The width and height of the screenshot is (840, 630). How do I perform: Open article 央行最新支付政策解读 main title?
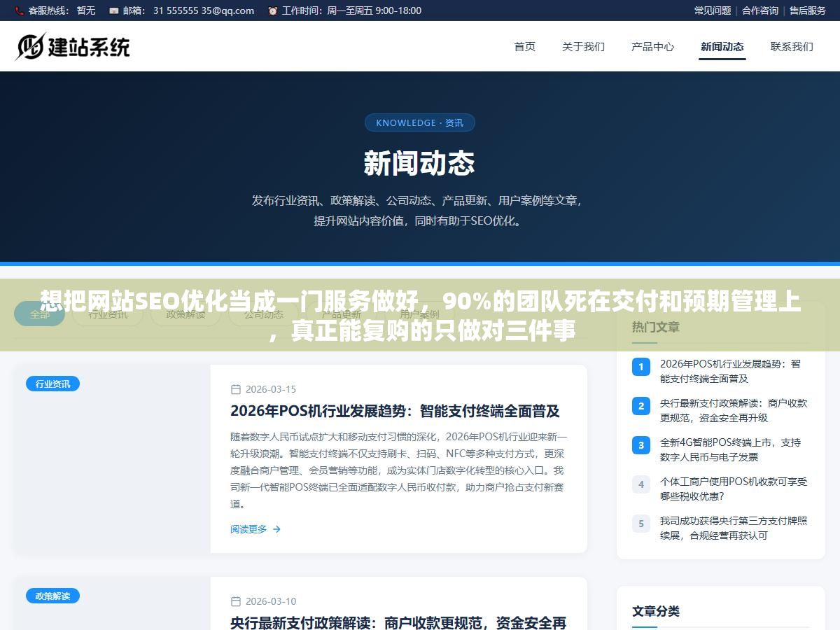398,622
